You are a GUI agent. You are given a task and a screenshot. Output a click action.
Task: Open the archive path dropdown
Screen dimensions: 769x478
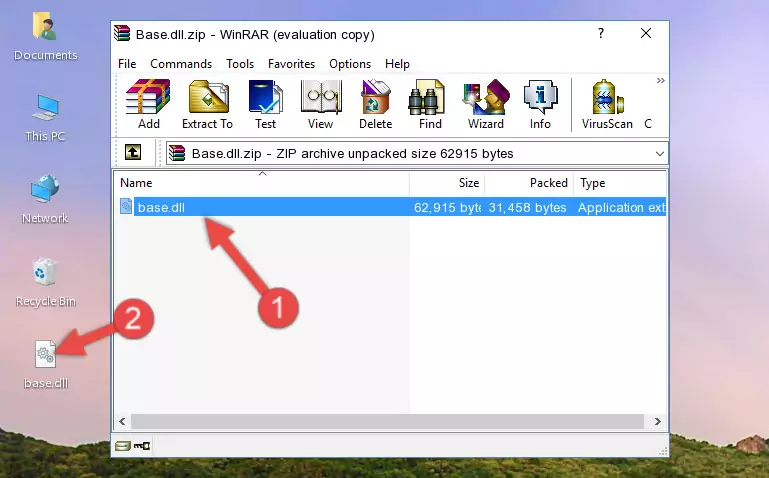pyautogui.click(x=660, y=154)
